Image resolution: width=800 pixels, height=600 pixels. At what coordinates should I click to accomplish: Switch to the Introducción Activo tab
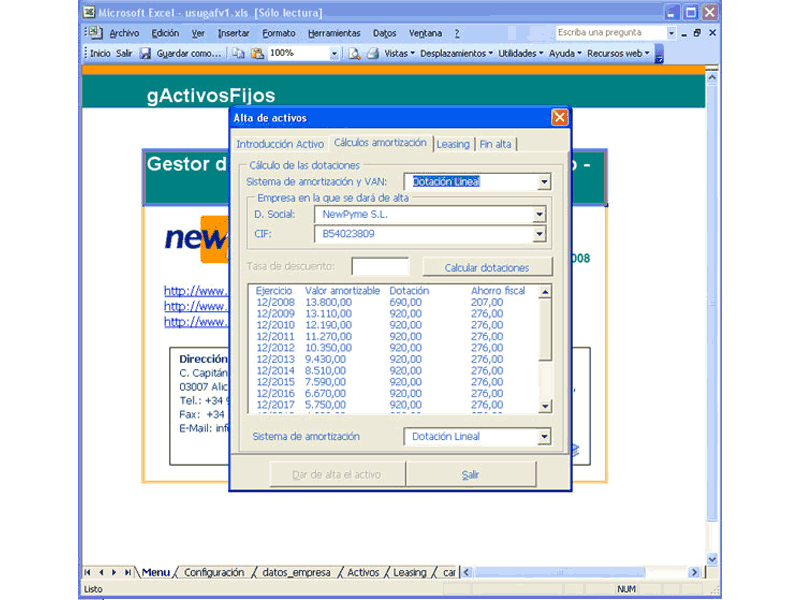point(280,144)
